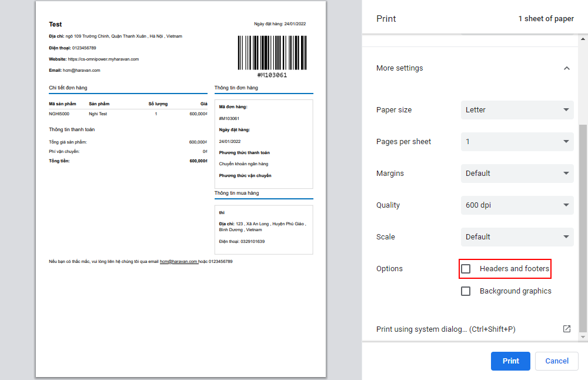Click the barcode image in the preview
Image resolution: width=588 pixels, height=380 pixels.
pyautogui.click(x=272, y=53)
